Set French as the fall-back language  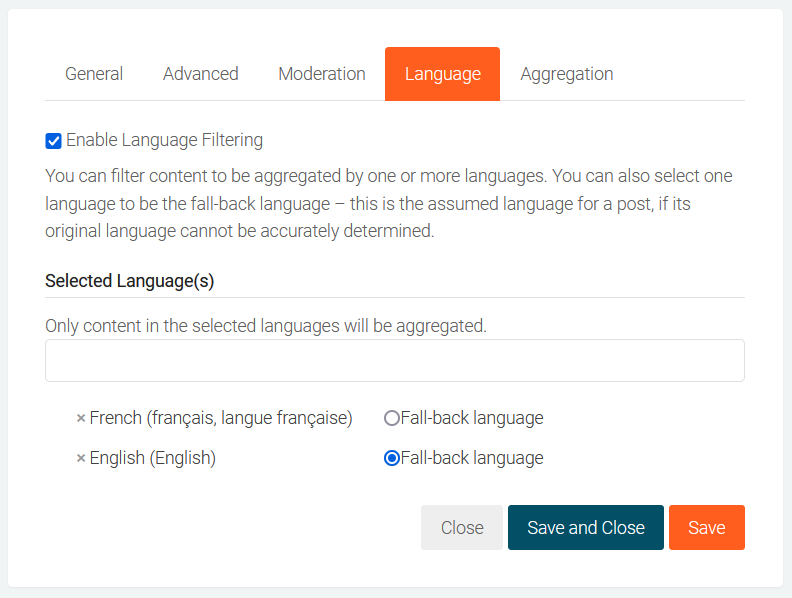click(392, 419)
